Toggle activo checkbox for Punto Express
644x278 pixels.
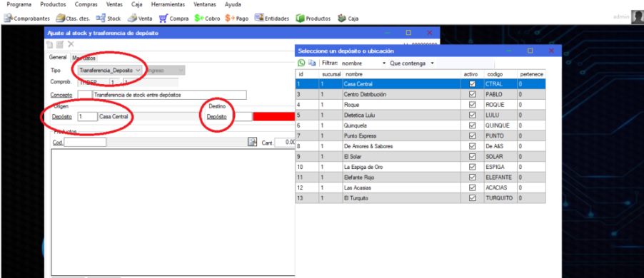click(x=473, y=135)
